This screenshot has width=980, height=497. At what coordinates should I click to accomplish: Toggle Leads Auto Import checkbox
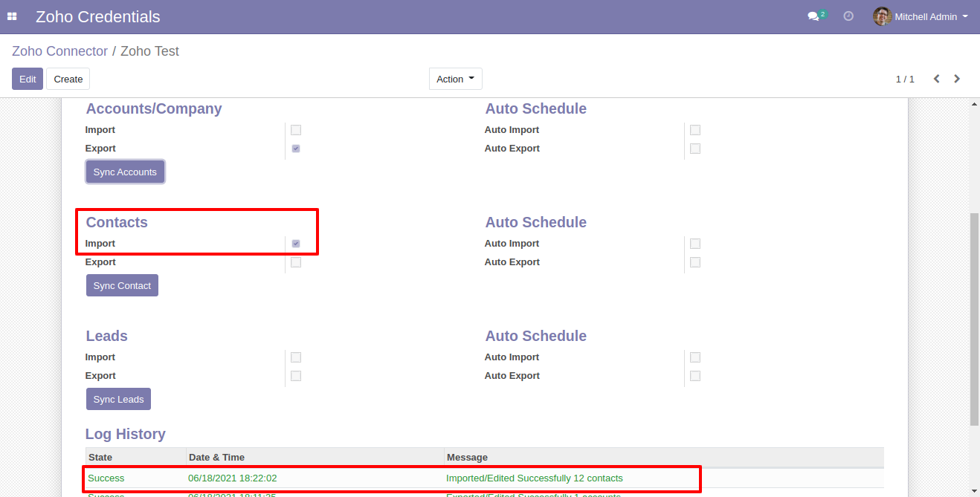pos(695,357)
